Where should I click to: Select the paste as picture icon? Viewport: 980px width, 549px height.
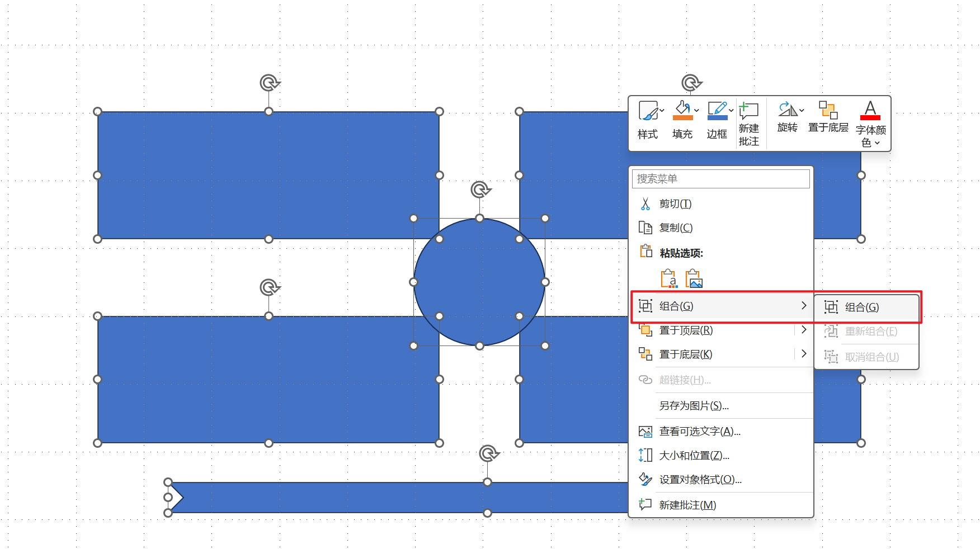click(694, 278)
